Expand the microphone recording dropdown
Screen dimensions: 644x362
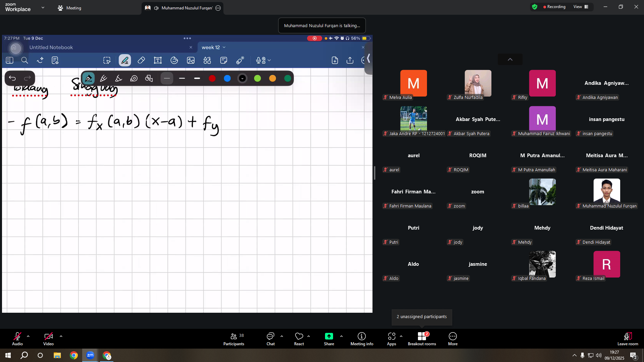(x=269, y=60)
